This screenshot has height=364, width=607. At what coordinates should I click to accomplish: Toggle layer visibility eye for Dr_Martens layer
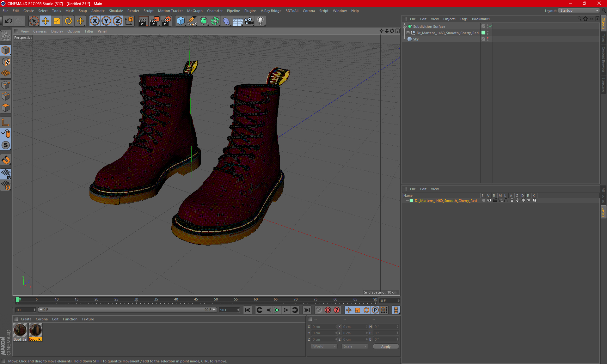489,200
